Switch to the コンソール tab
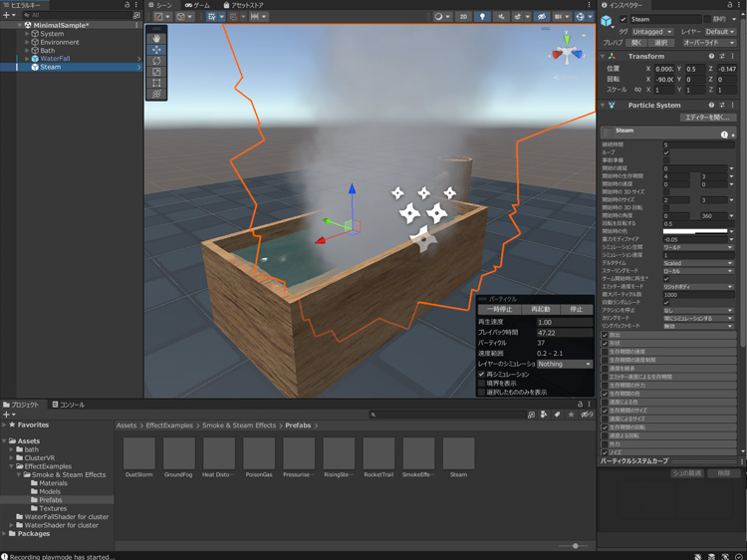The width and height of the screenshot is (747, 560). click(x=72, y=405)
